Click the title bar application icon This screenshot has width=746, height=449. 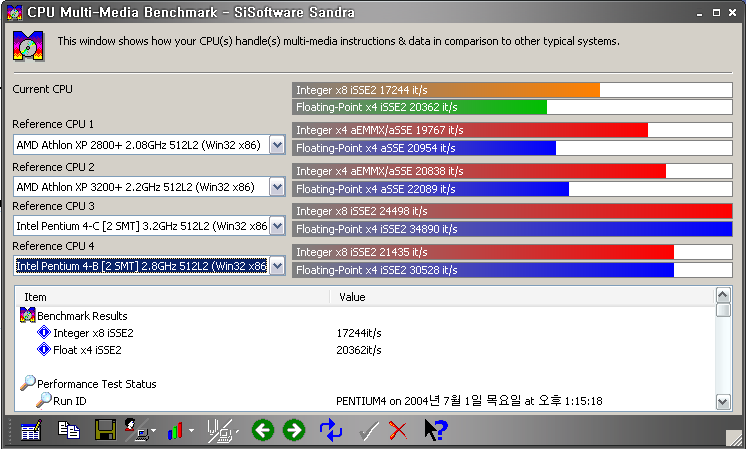pos(15,12)
